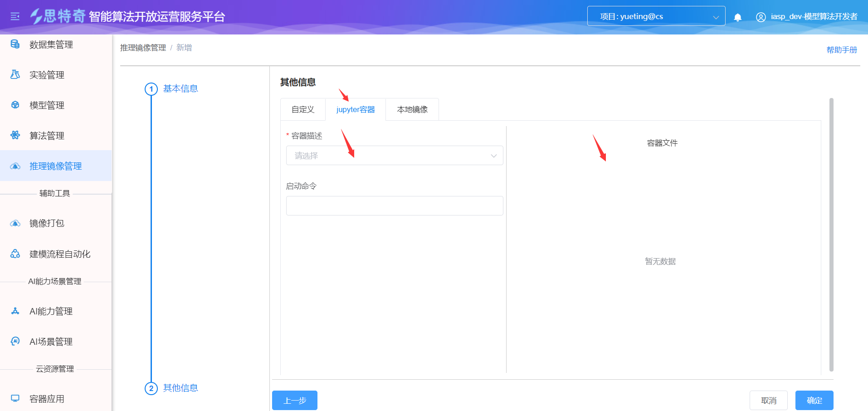Open the 容器描述 请选择 dropdown
Viewport: 868px width, 411px height.
click(395, 156)
